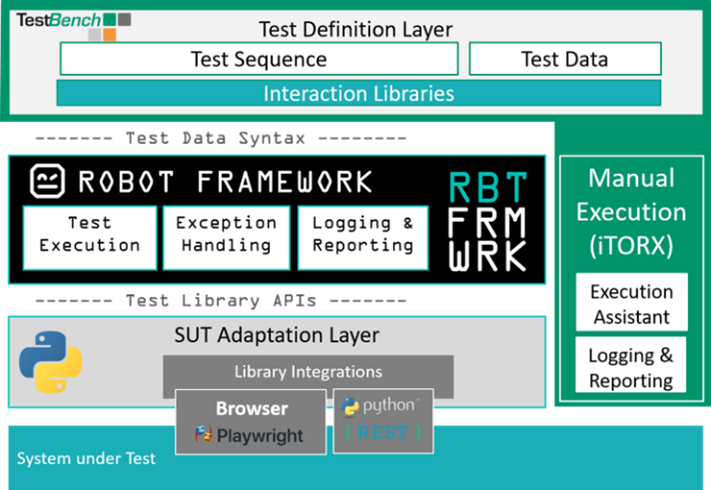The image size is (711, 490).
Task: Click the System under Test label
Action: tap(86, 458)
